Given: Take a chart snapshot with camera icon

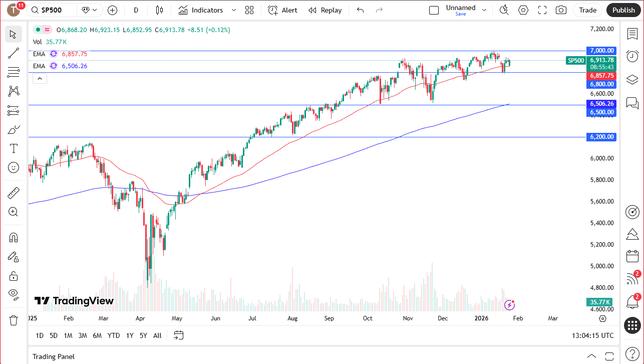Looking at the screenshot, I should pyautogui.click(x=561, y=10).
